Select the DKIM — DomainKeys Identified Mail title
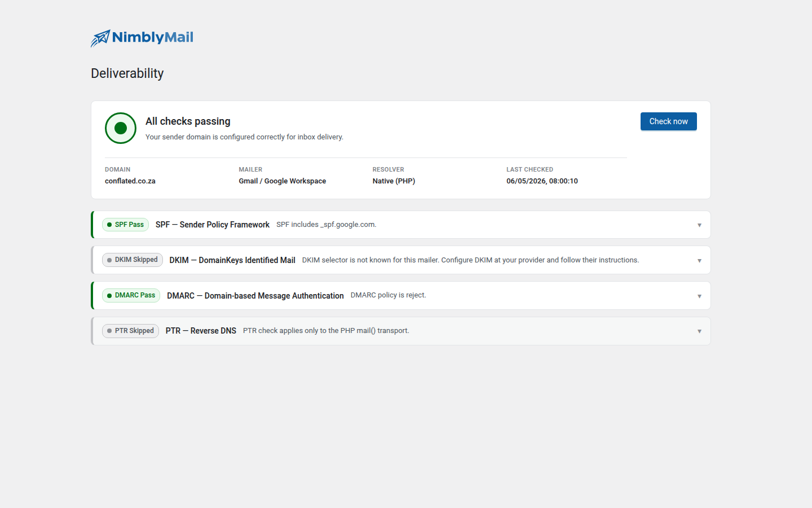 point(232,260)
